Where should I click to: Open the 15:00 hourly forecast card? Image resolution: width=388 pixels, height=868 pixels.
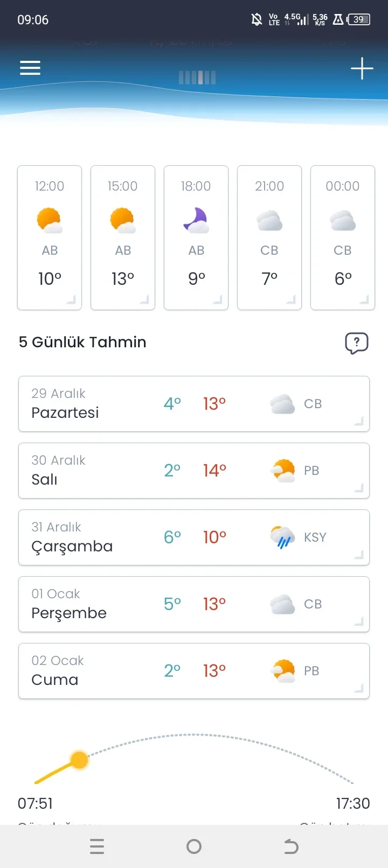[x=123, y=237]
